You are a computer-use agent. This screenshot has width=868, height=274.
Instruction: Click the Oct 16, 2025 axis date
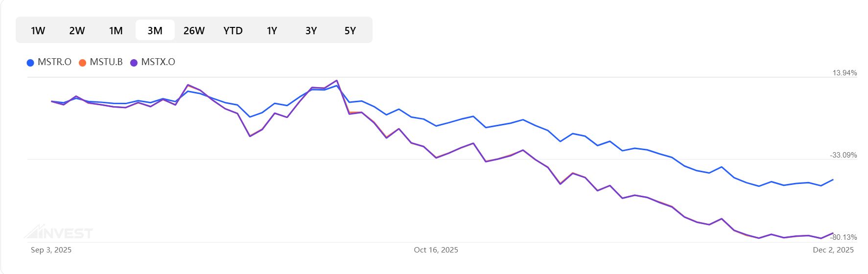tap(436, 250)
